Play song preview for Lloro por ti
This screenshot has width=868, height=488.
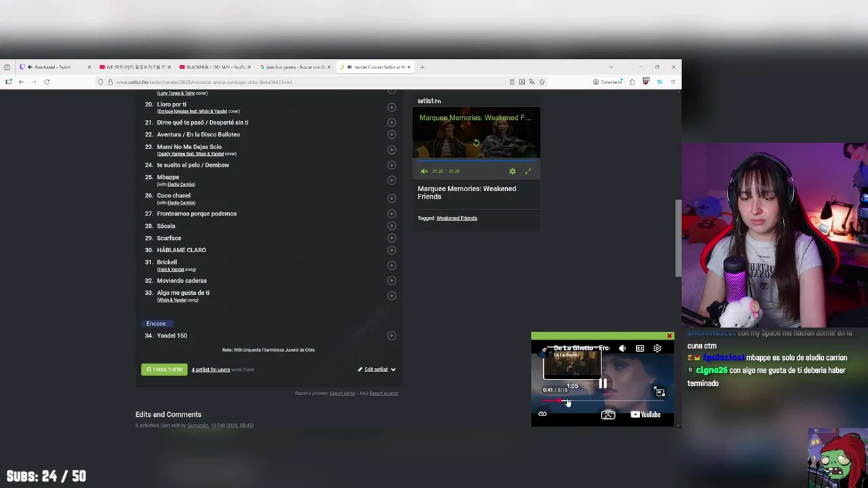(391, 107)
